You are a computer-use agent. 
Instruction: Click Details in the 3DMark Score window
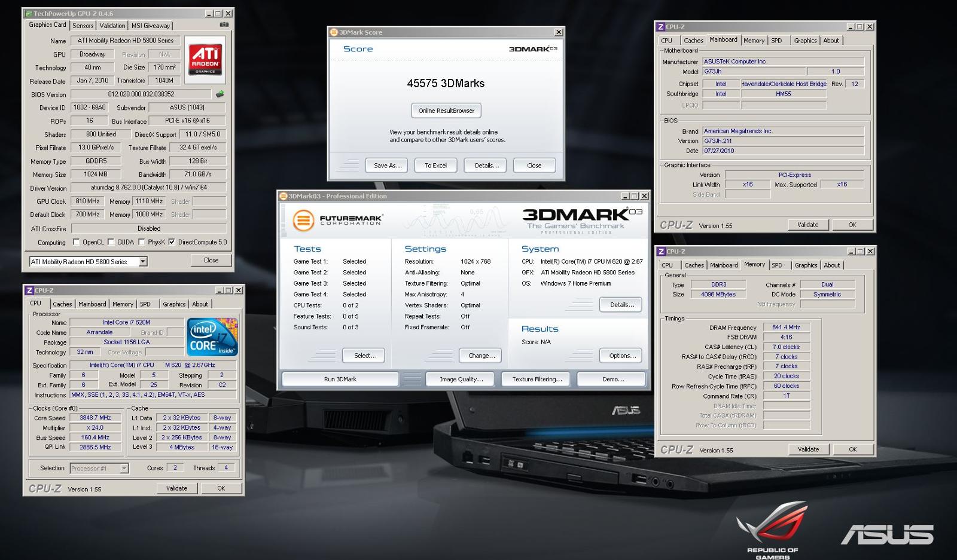point(486,166)
